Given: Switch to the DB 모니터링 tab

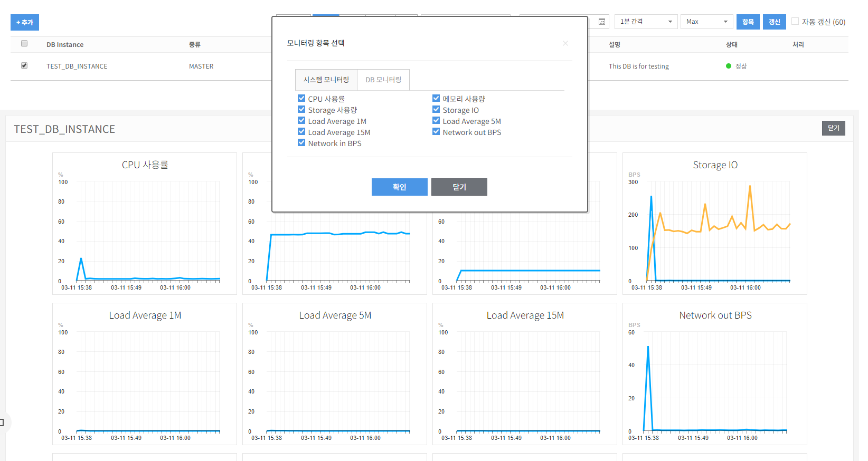Looking at the screenshot, I should 383,80.
